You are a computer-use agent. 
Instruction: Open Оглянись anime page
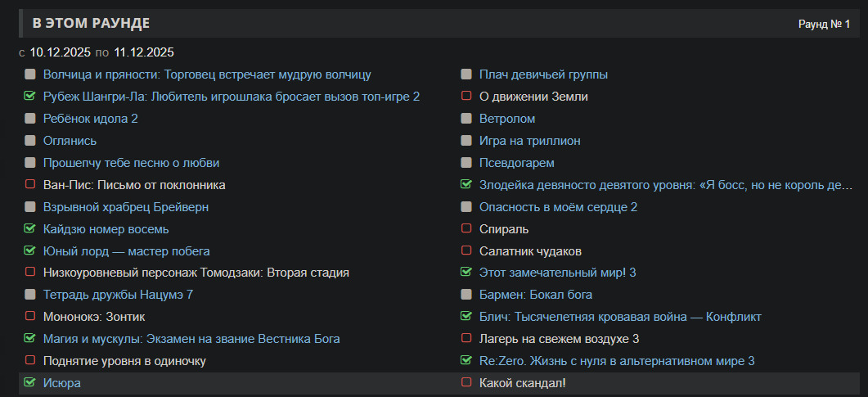click(x=70, y=141)
